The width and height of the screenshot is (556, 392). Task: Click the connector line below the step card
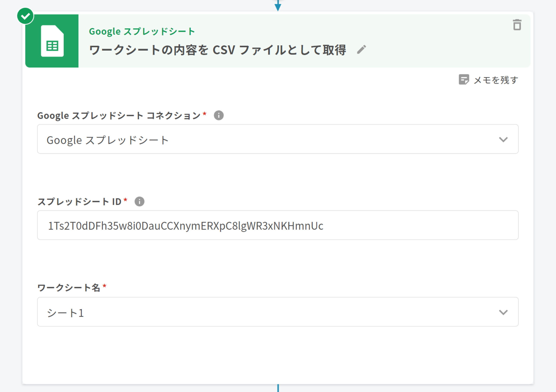coord(278,388)
